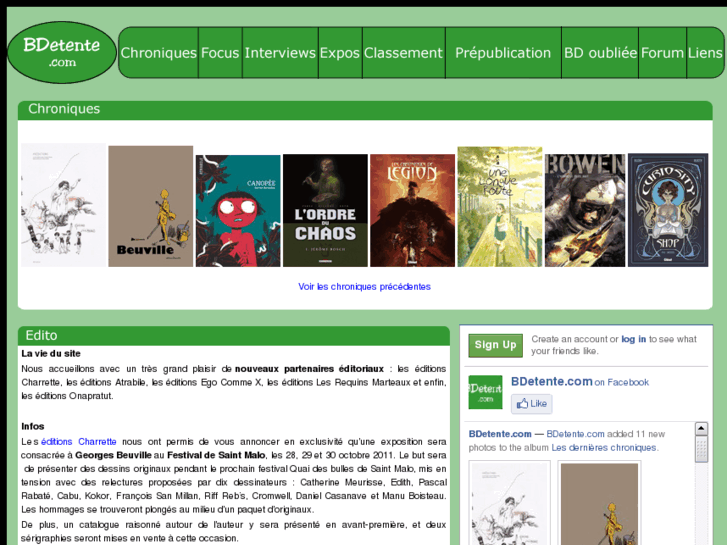Screen dimensions: 727x545
Task: Follow the éditions Charrette link
Action: coord(78,442)
